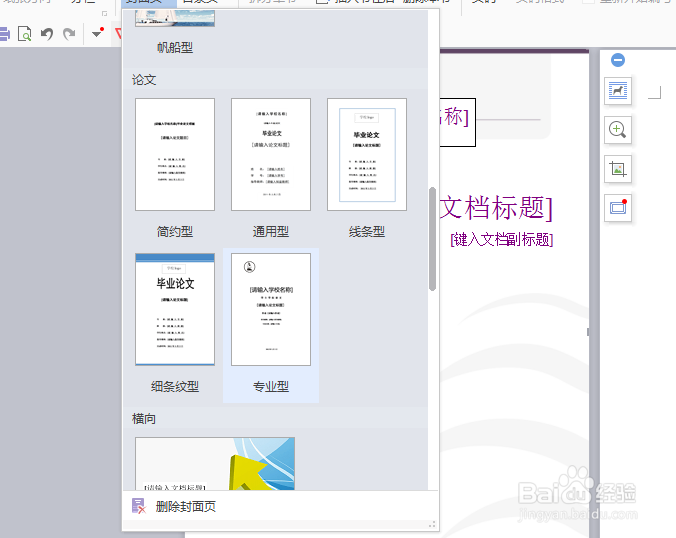Click the resize grip of cover gallery
Screen dimensions: 676x538
click(x=432, y=525)
